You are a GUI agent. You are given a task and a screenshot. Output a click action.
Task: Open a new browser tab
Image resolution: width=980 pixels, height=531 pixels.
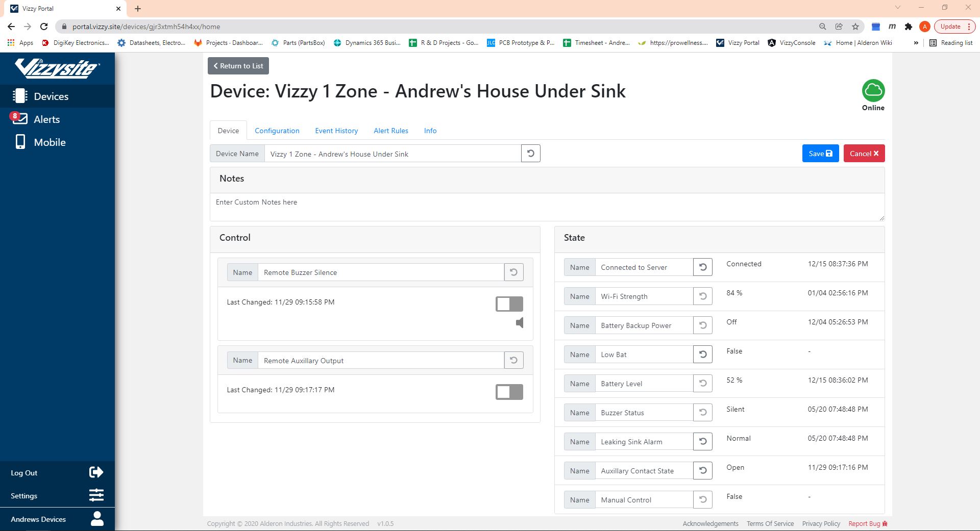[x=138, y=9]
